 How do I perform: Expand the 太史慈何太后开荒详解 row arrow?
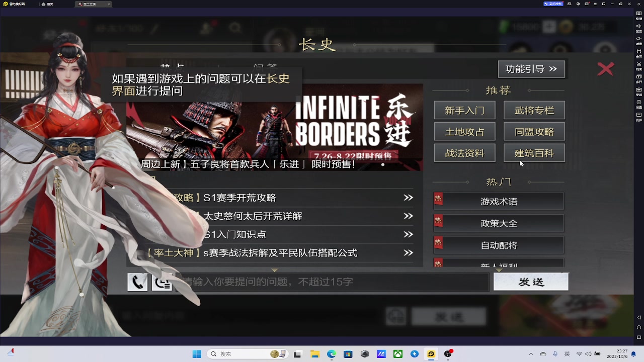[x=408, y=216]
